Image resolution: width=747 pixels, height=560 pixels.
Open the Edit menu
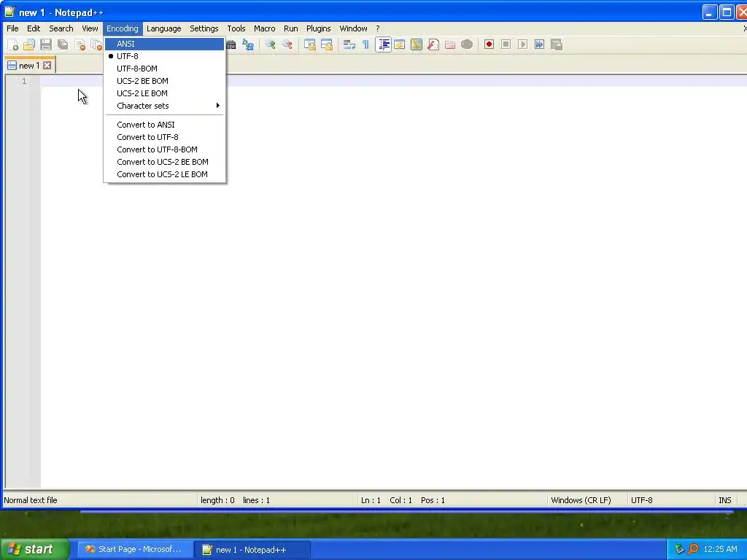tap(34, 28)
